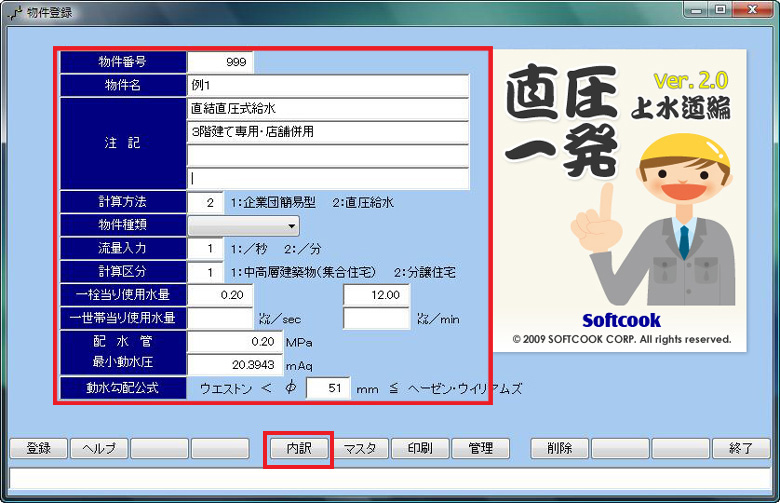Click the option text 2:直圧給水

click(363, 202)
